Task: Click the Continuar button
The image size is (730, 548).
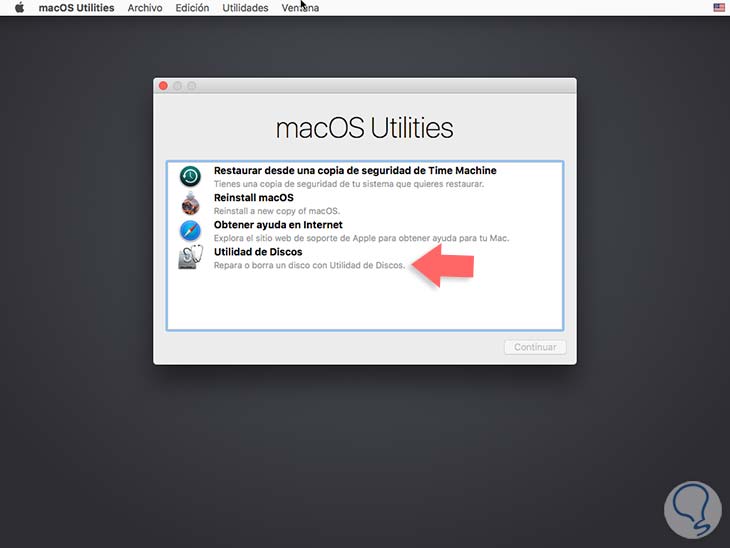Action: (535, 347)
